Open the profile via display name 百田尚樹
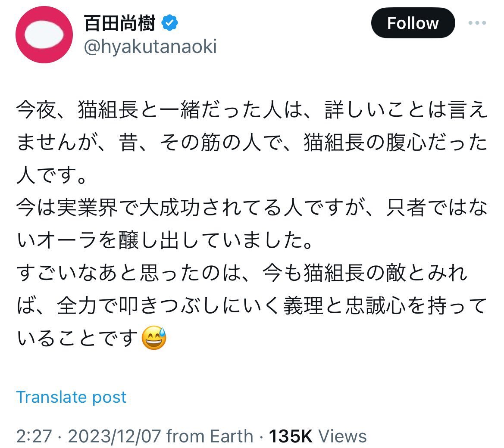This screenshot has width=504, height=448. (120, 23)
